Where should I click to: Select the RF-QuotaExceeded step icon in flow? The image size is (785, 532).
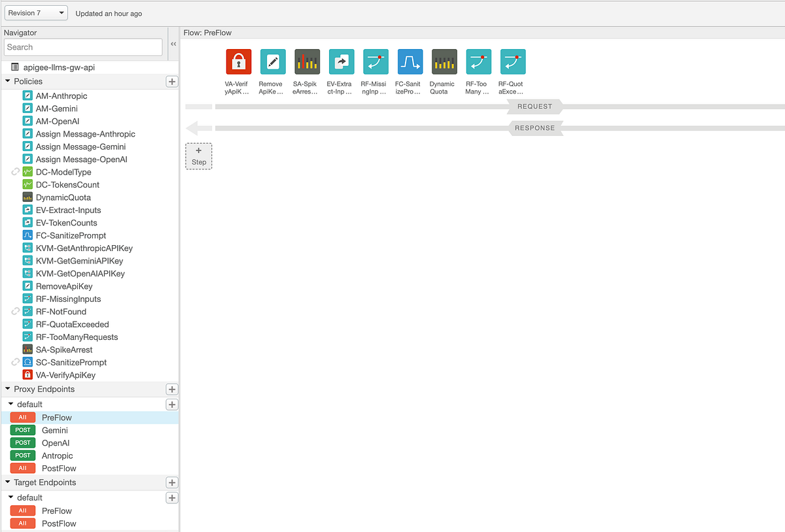[513, 62]
